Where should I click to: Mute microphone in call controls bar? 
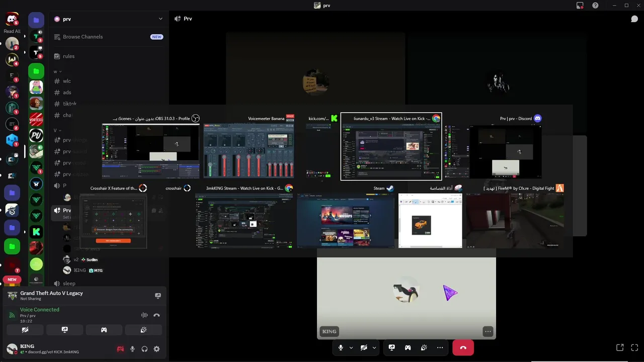pyautogui.click(x=341, y=347)
